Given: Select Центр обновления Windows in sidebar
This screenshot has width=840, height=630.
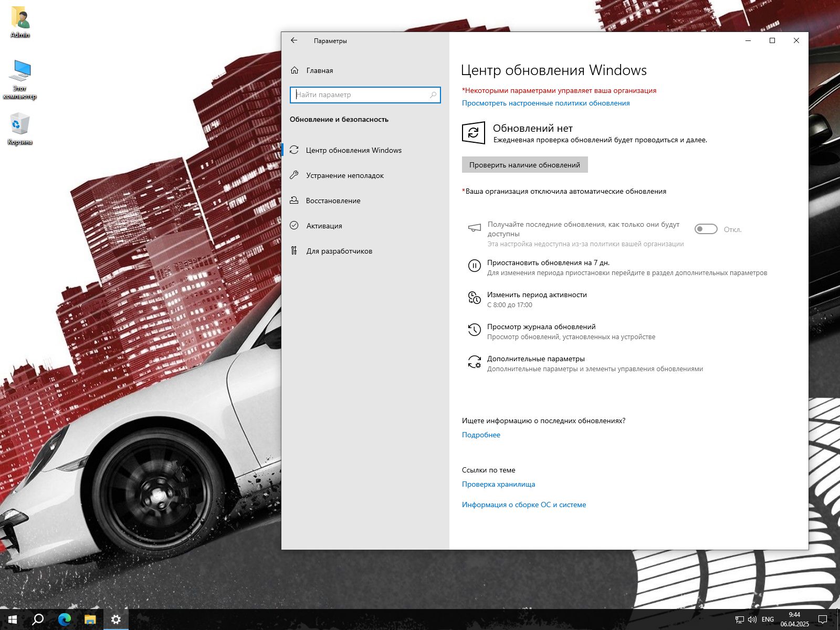Looking at the screenshot, I should click(353, 150).
